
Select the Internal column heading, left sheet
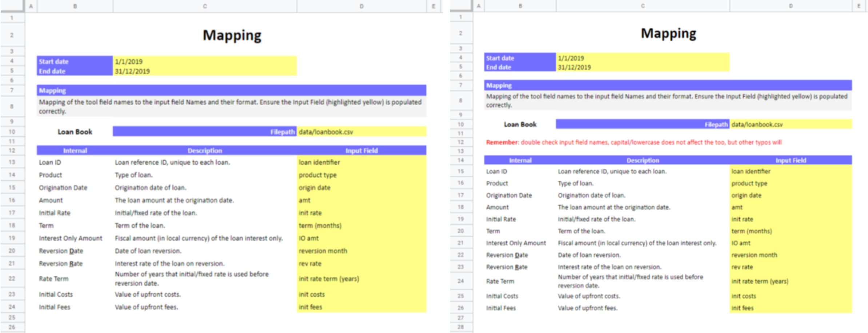(x=75, y=151)
